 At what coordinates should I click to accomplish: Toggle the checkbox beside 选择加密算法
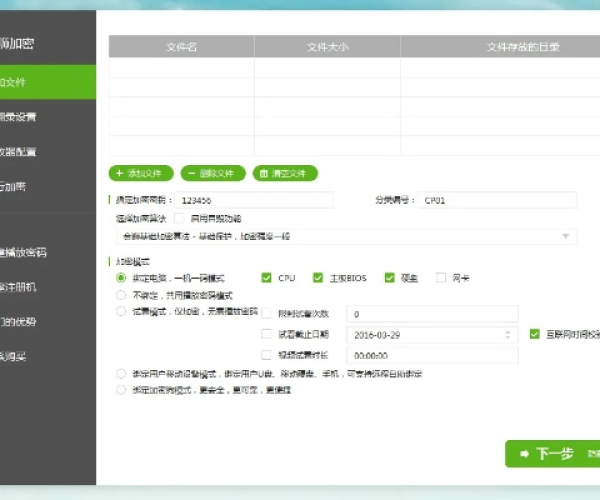click(179, 218)
